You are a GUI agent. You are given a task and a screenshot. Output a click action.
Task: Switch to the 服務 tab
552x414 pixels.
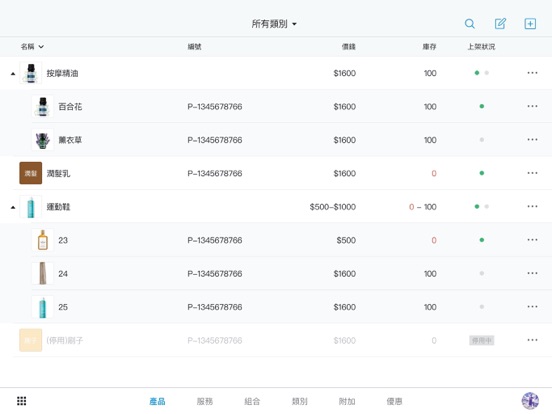click(x=205, y=401)
